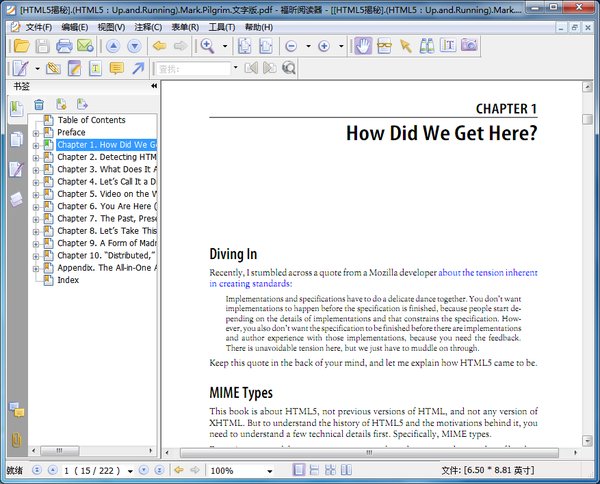Click the zoom out minus circle icon
Viewport: 600px width, 484px height.
pos(291,46)
